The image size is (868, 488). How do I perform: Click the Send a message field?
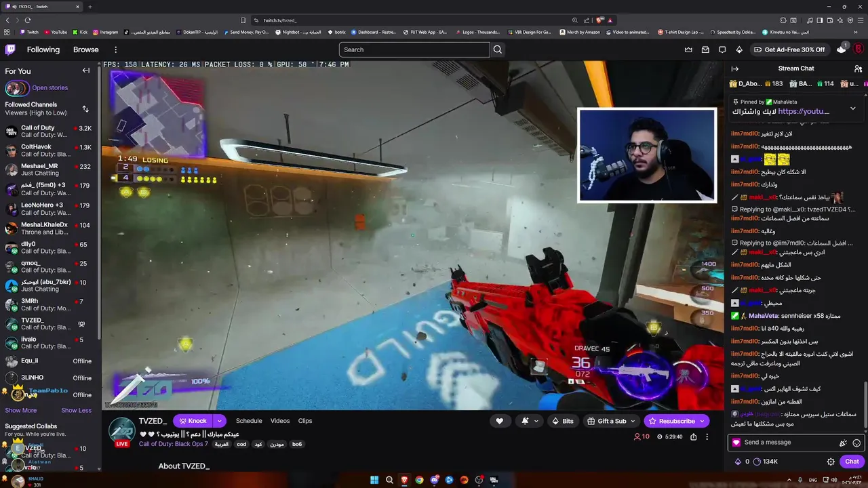(x=789, y=443)
